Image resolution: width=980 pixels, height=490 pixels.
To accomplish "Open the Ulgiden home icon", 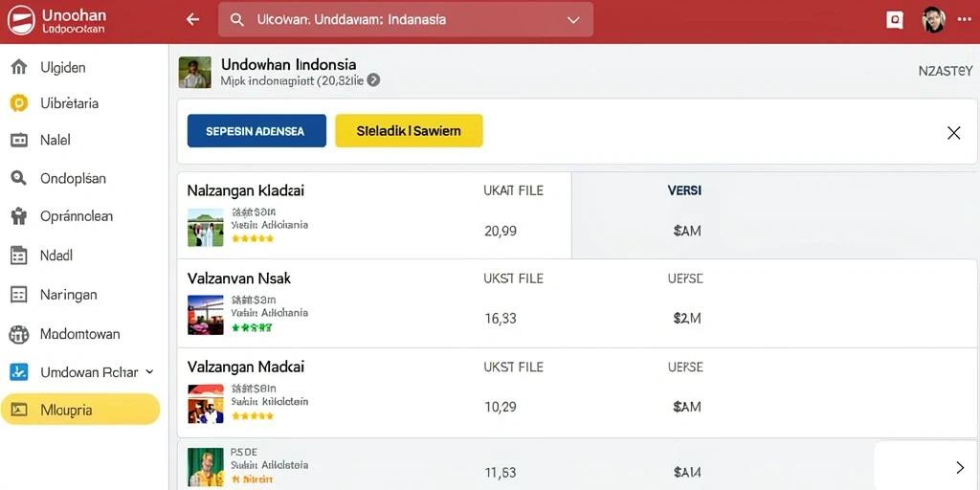I will [x=19, y=67].
